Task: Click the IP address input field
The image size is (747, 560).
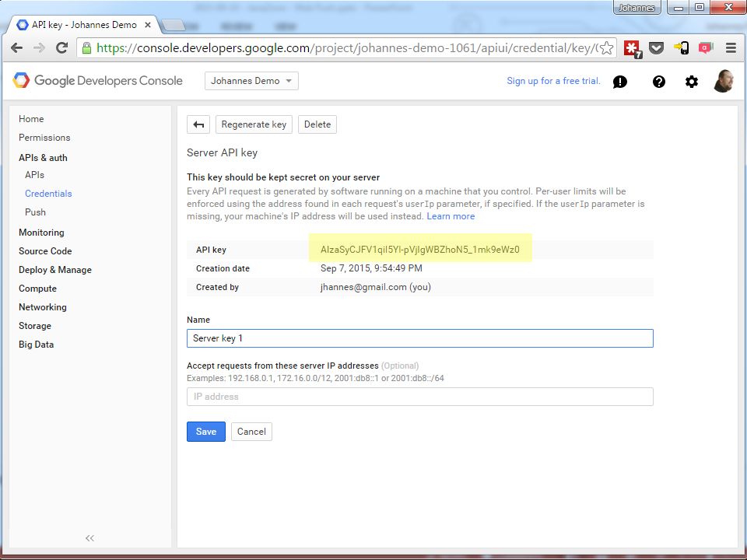Action: (419, 397)
